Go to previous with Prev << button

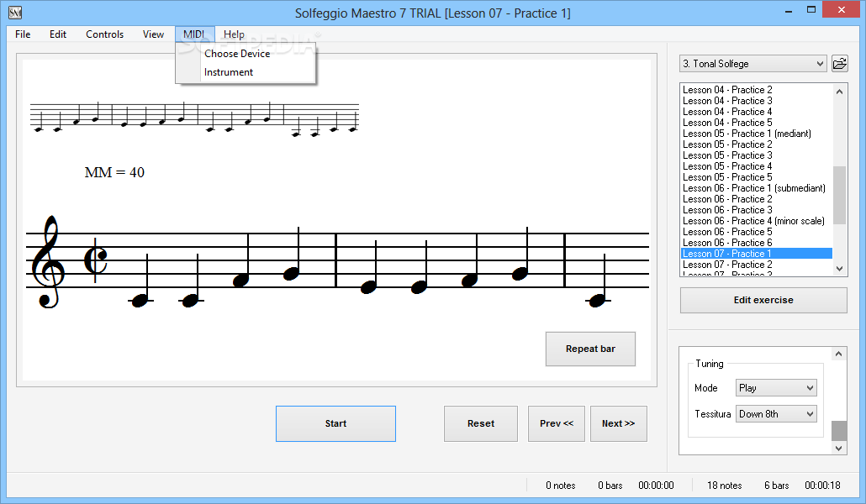(x=556, y=423)
